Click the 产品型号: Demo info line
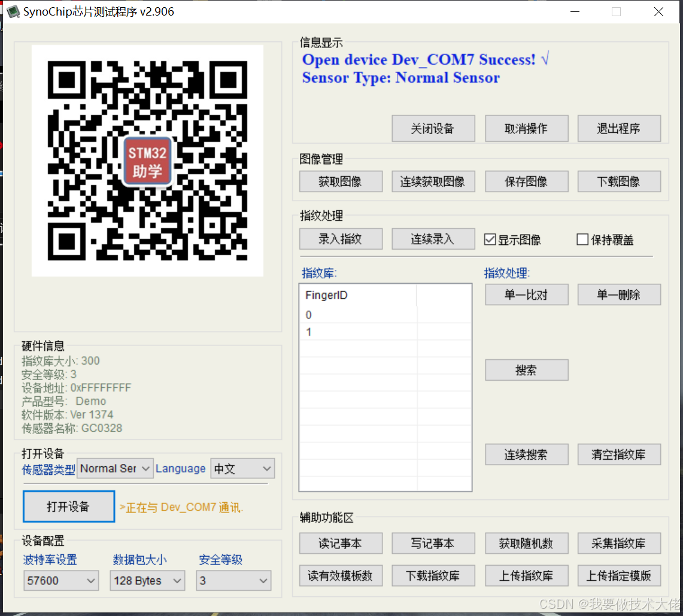This screenshot has height=616, width=683. point(64,401)
